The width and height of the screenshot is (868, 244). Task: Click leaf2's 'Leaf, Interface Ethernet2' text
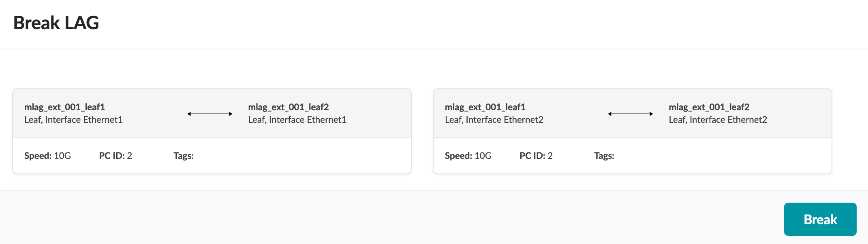click(x=718, y=120)
